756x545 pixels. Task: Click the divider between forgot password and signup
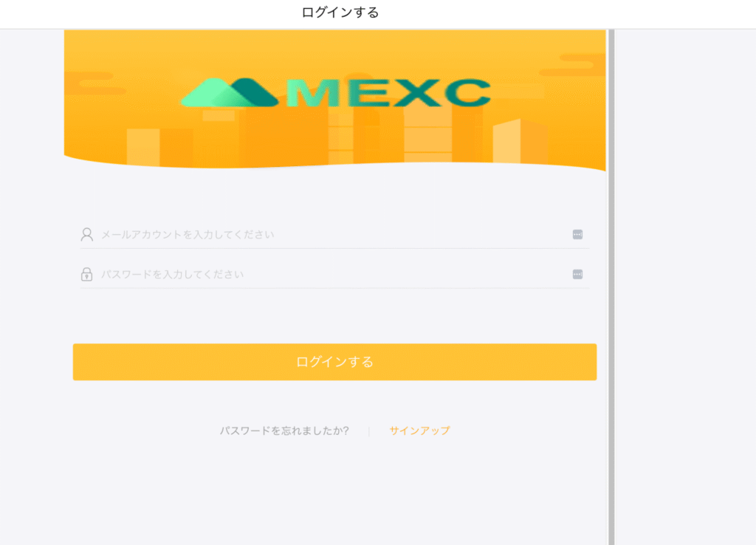pyautogui.click(x=369, y=431)
